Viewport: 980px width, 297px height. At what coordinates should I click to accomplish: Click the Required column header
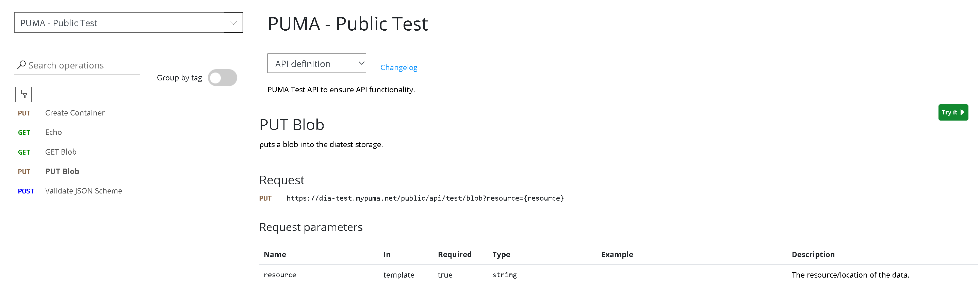click(455, 254)
